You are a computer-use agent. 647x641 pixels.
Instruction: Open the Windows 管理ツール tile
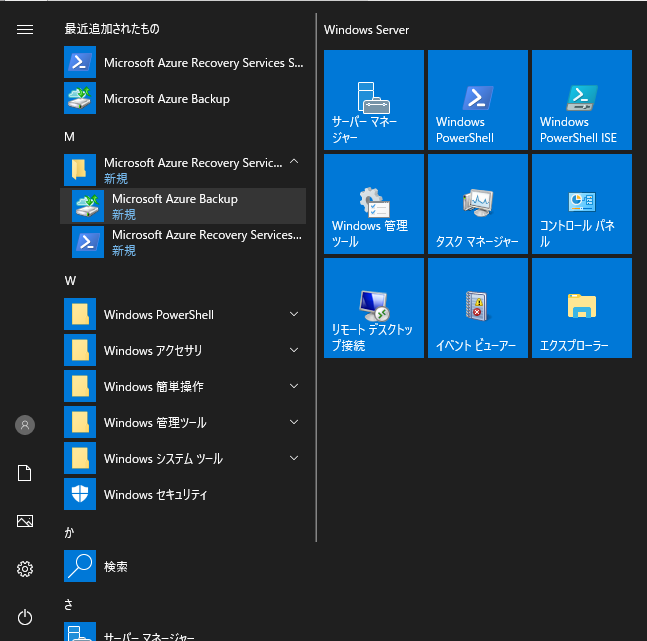374,204
